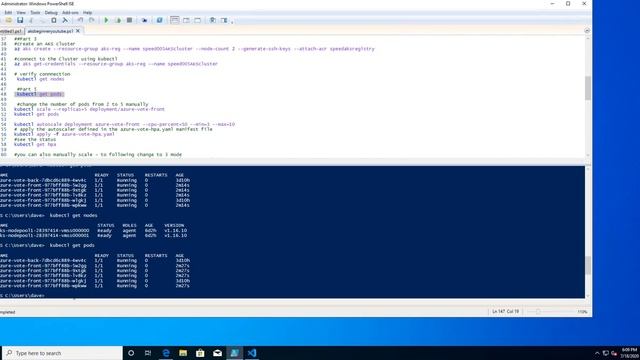This screenshot has width=640, height=360.
Task: Click the Paste clipboard icon
Action: click(53, 20)
